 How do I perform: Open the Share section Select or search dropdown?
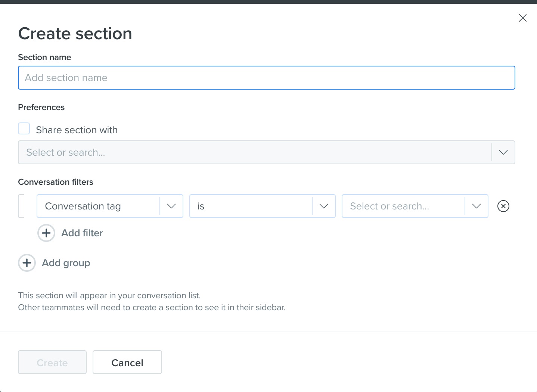click(267, 152)
